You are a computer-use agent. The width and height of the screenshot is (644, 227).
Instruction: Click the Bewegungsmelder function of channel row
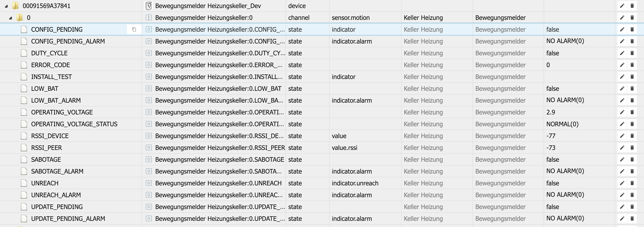coord(500,17)
